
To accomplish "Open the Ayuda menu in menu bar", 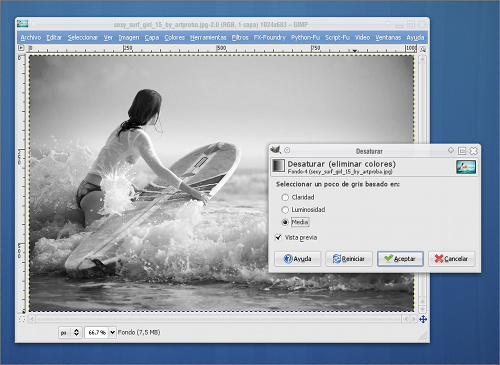I will tap(415, 37).
